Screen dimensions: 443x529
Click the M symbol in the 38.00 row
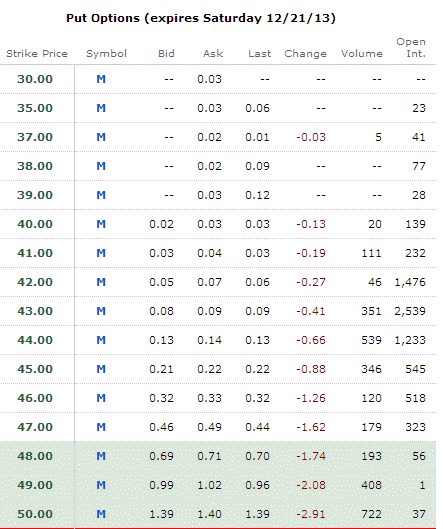pos(101,166)
